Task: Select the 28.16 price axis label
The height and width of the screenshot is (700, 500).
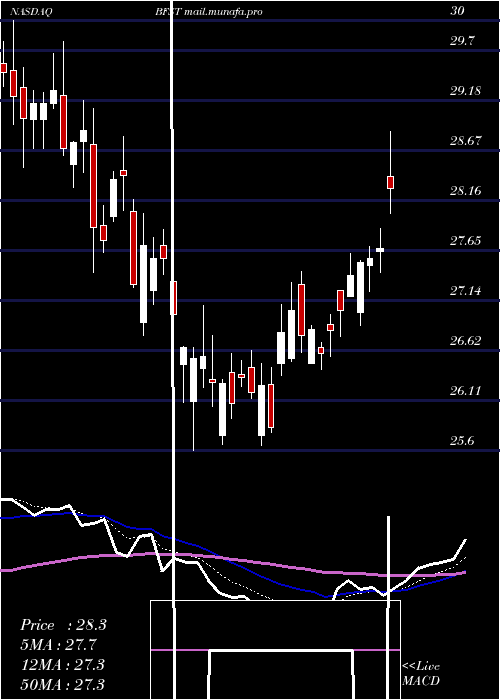Action: point(465,191)
